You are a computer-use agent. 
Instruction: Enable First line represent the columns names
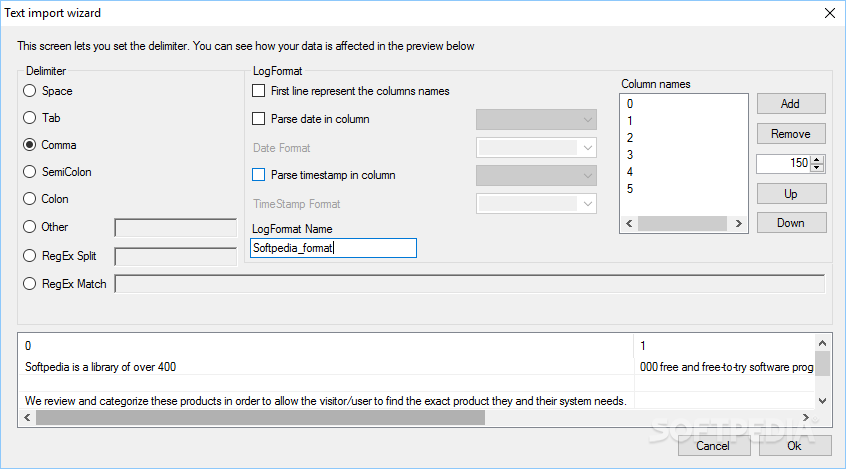coord(259,91)
